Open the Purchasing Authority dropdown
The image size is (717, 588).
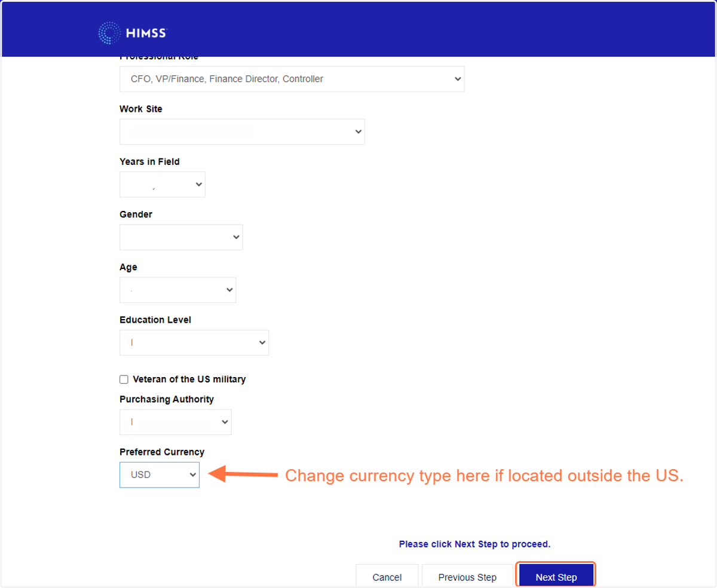pos(176,422)
